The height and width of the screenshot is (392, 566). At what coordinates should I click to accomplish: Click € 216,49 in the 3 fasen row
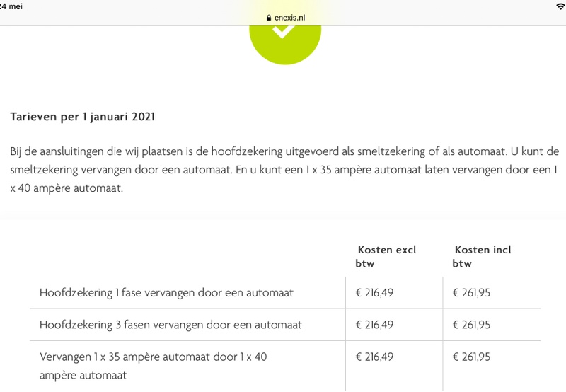point(374,325)
